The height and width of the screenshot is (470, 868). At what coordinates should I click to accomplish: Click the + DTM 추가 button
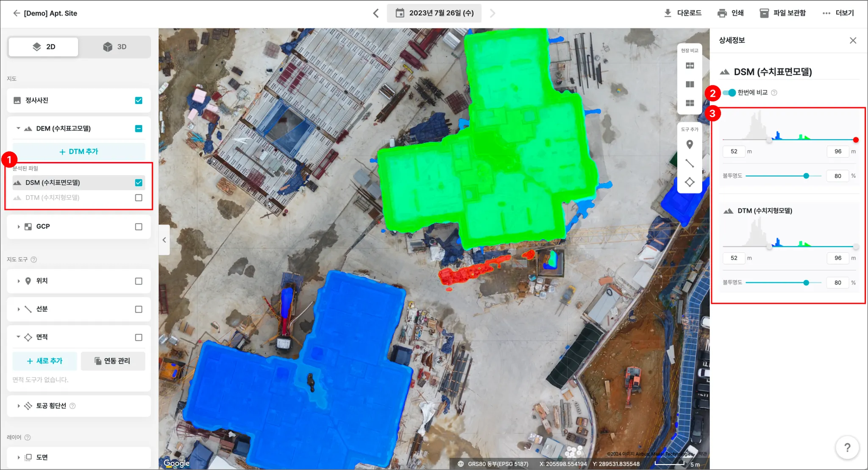pos(79,151)
